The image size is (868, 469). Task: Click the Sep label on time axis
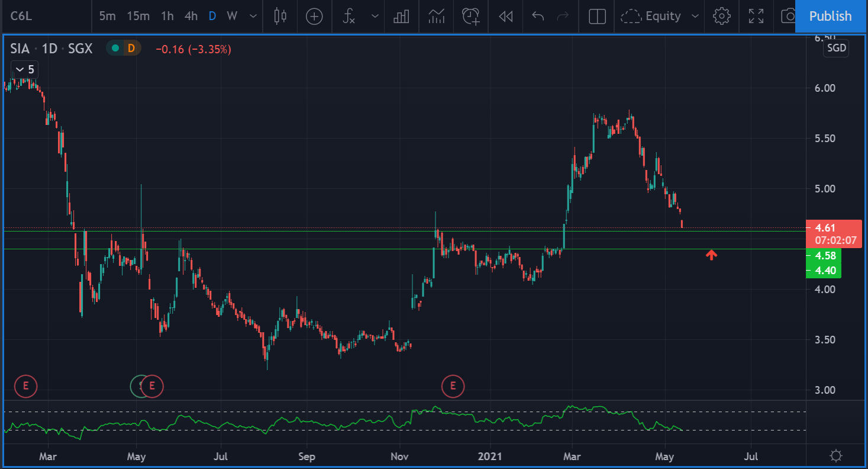pos(306,457)
